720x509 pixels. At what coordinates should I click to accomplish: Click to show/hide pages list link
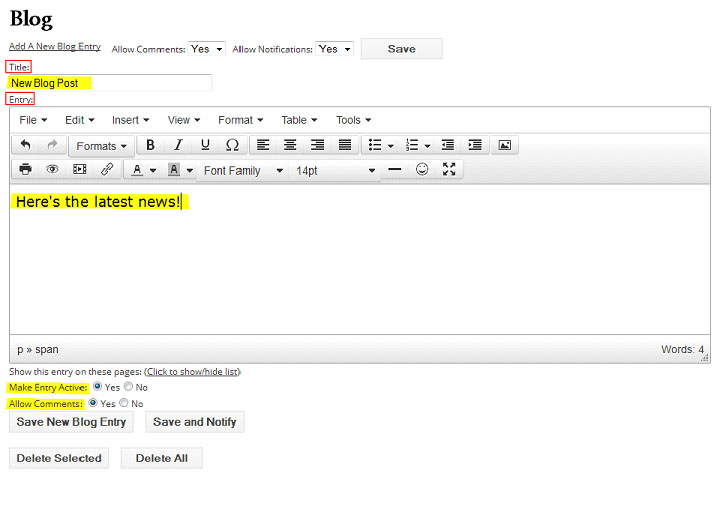click(192, 372)
